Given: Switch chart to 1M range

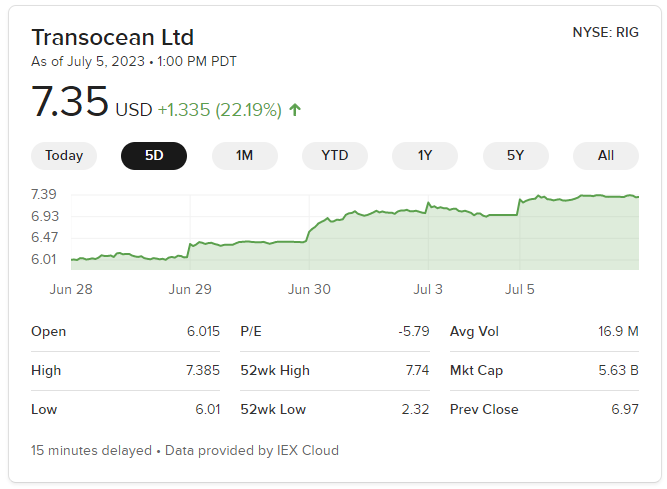Looking at the screenshot, I should click(245, 156).
